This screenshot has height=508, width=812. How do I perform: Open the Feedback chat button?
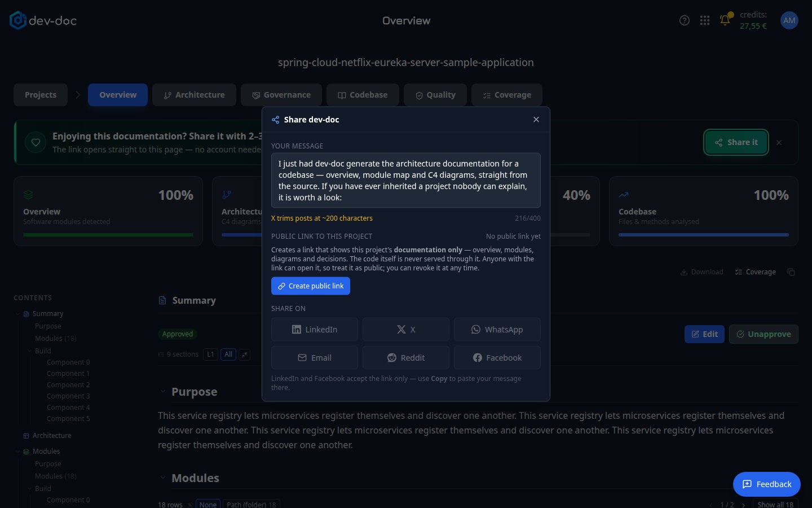coord(767,484)
